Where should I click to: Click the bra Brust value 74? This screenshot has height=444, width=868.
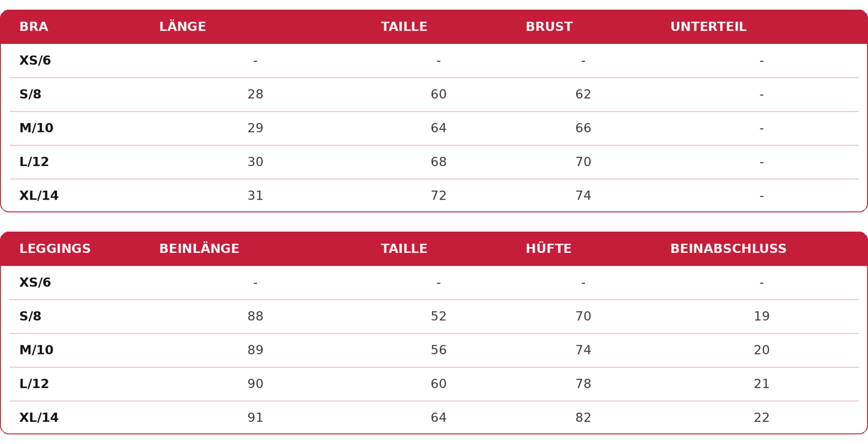[583, 196]
